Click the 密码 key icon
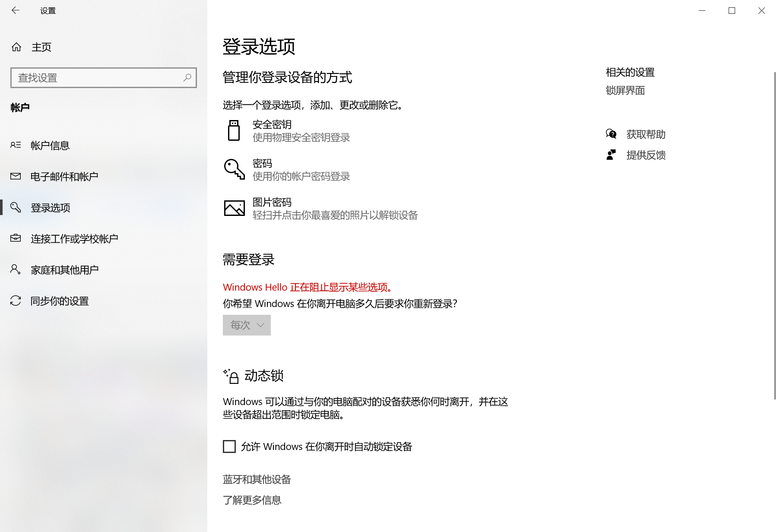 point(234,169)
